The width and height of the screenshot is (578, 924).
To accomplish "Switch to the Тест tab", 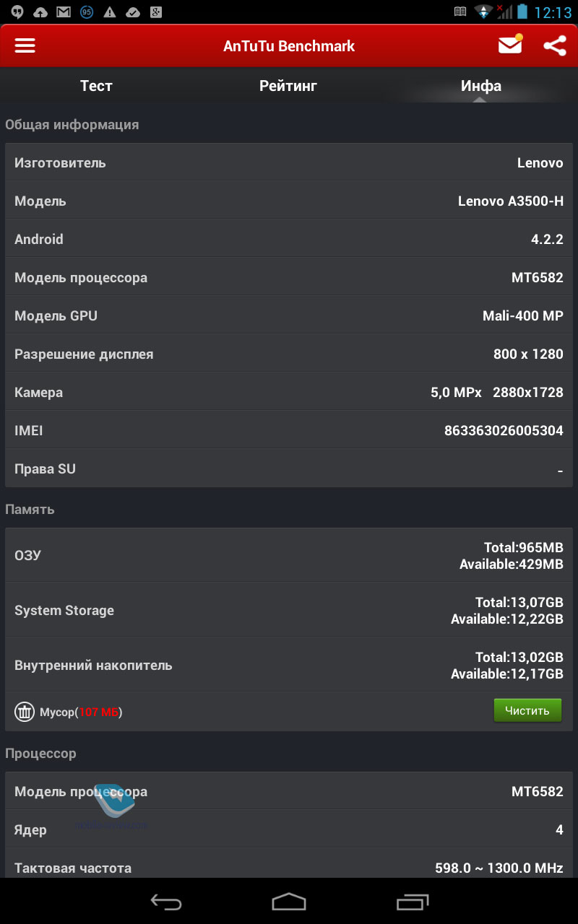I will [x=96, y=86].
